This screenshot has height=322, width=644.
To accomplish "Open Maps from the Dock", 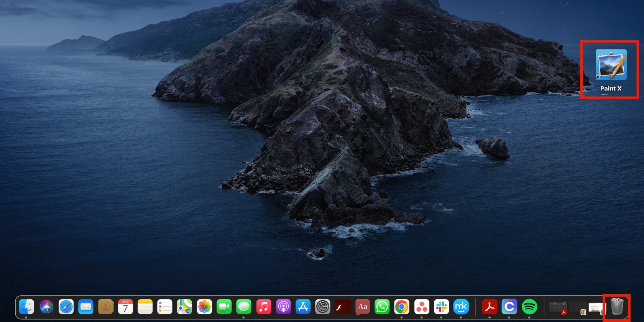I will click(x=184, y=307).
